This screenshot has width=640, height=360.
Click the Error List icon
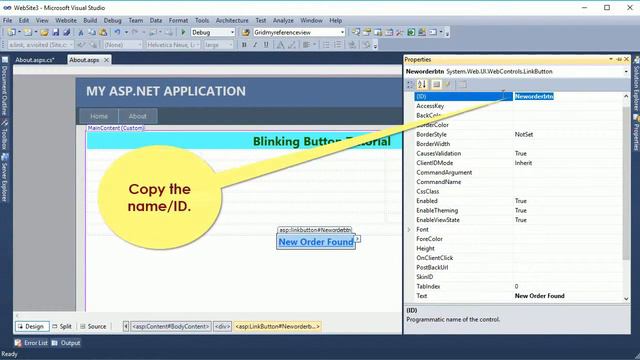click(x=18, y=343)
